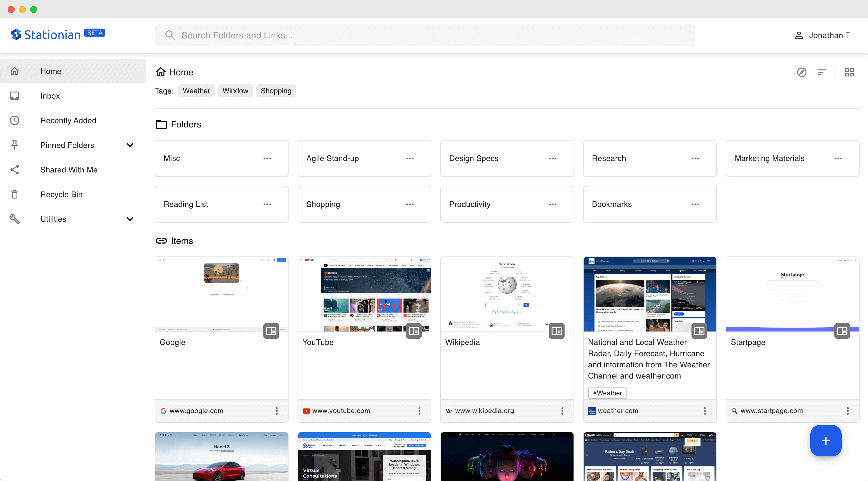Open the Productivity folder

tap(507, 204)
